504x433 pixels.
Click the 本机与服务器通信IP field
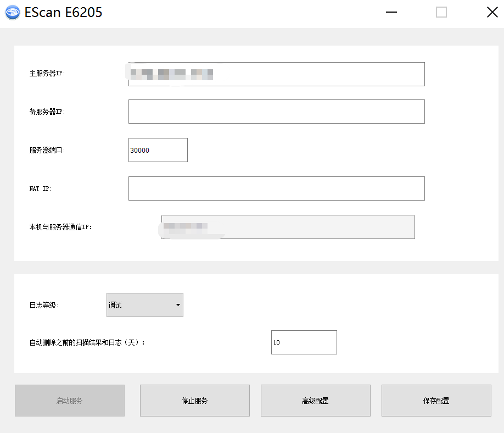click(288, 227)
